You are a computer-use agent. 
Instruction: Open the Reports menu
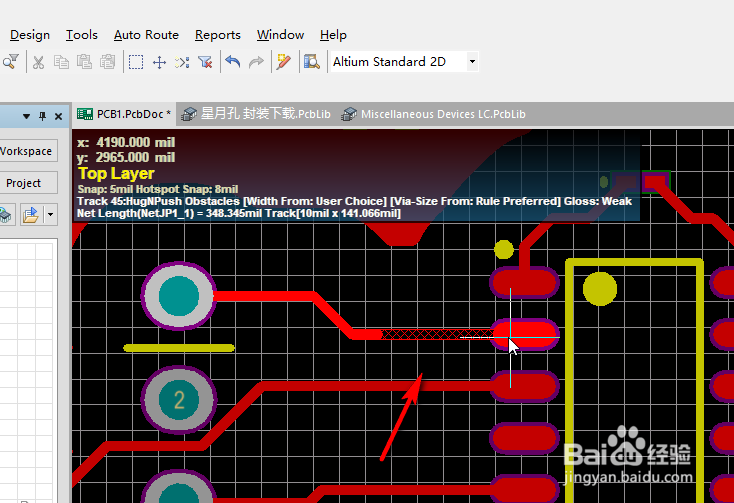click(218, 35)
